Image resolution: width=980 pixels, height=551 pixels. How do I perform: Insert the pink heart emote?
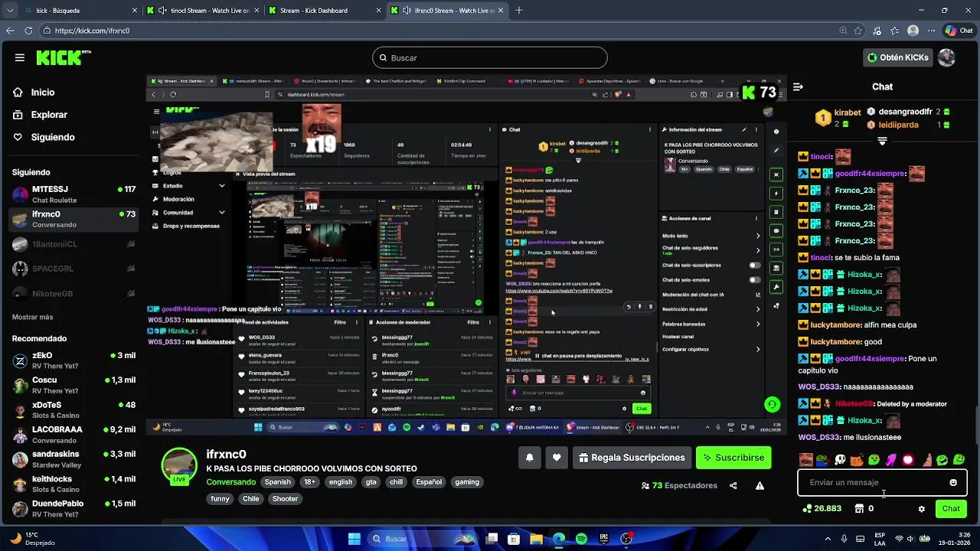(908, 460)
